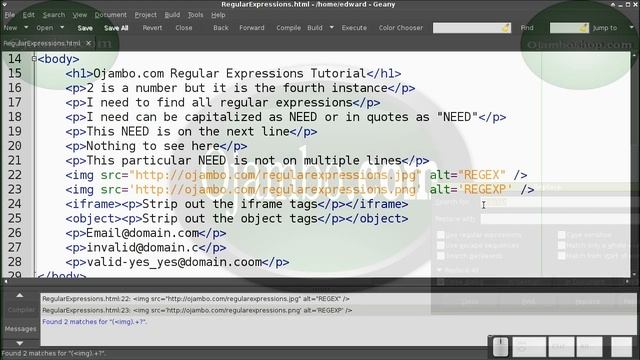Navigate Back in toolbar
Image resolution: width=640 pixels, height=360 pixels.
click(221, 28)
